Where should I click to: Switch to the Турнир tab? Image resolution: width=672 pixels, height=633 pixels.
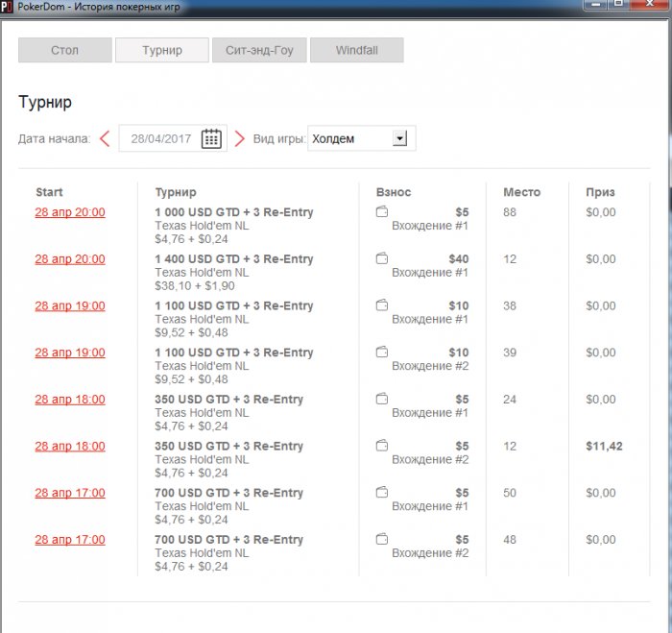pos(162,50)
